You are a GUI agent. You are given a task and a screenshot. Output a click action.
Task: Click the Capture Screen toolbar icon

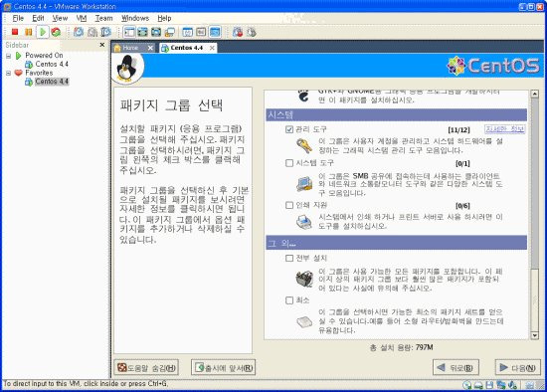tap(238, 32)
